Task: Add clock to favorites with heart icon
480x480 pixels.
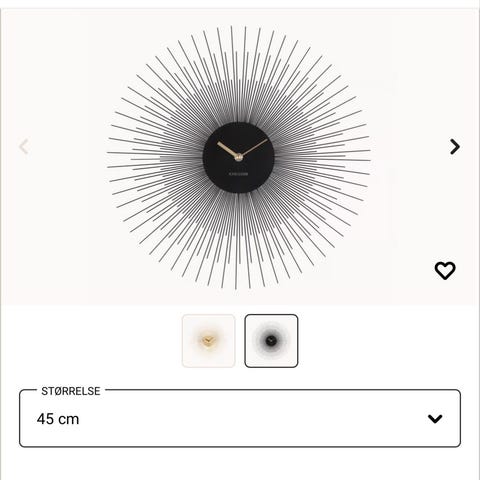Action: point(445,271)
